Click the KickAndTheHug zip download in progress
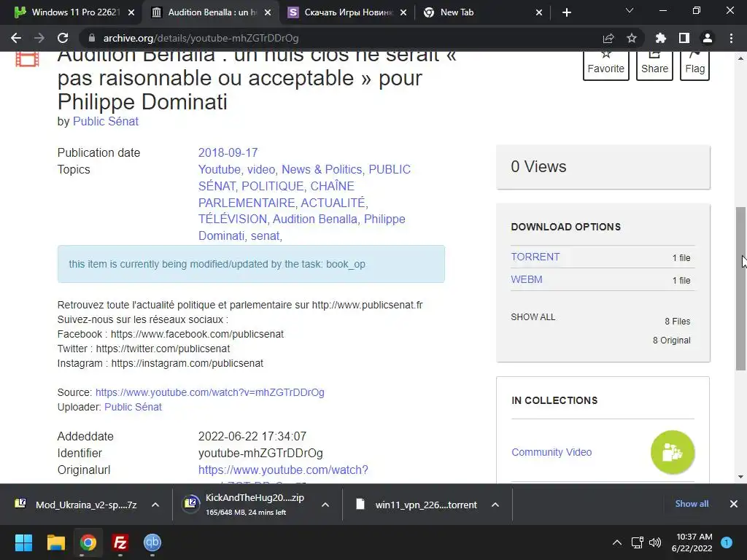The height and width of the screenshot is (560, 747). pyautogui.click(x=248, y=505)
